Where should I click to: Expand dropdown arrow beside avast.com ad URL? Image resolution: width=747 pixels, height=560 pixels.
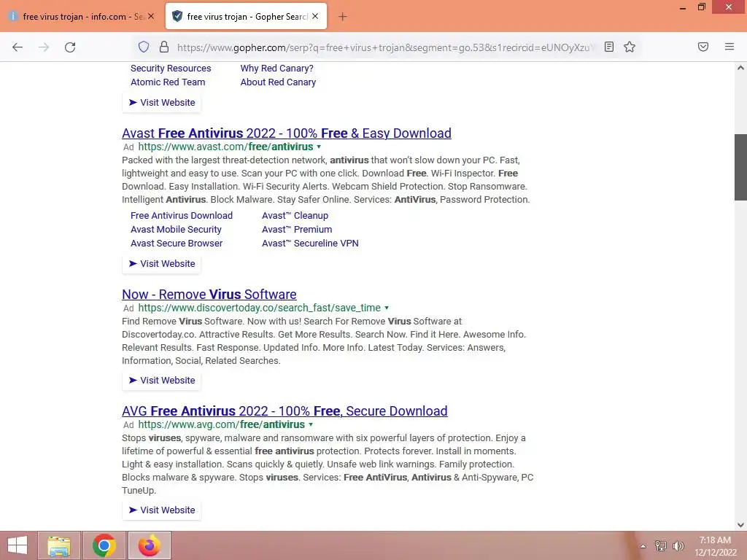320,147
